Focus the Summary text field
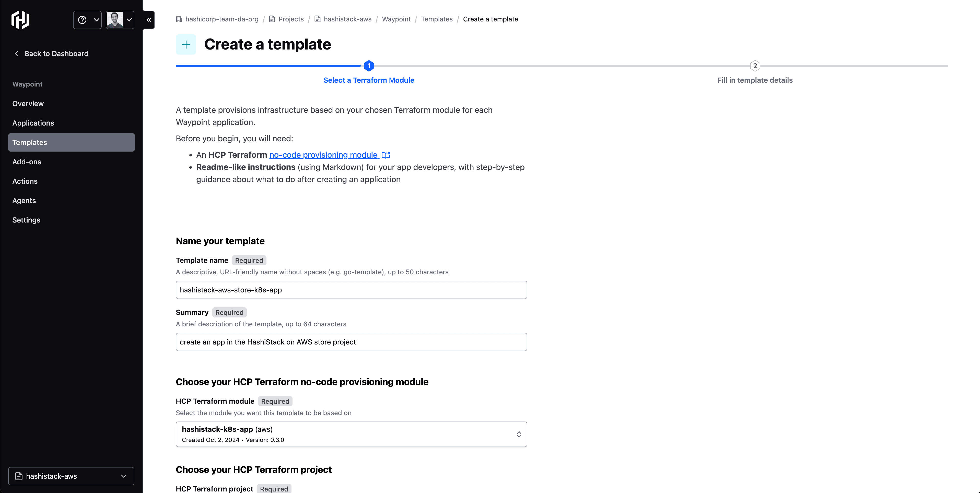Viewport: 980px width, 493px height. coord(351,342)
